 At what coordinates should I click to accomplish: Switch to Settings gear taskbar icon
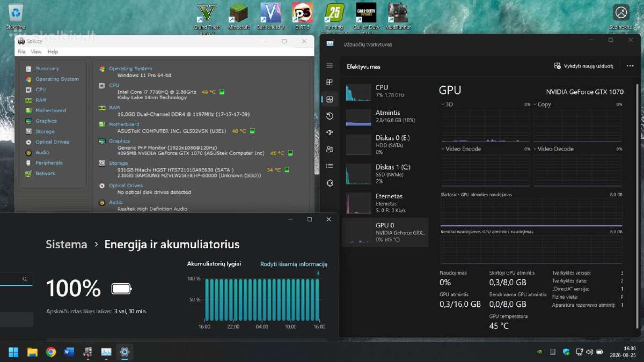125,352
